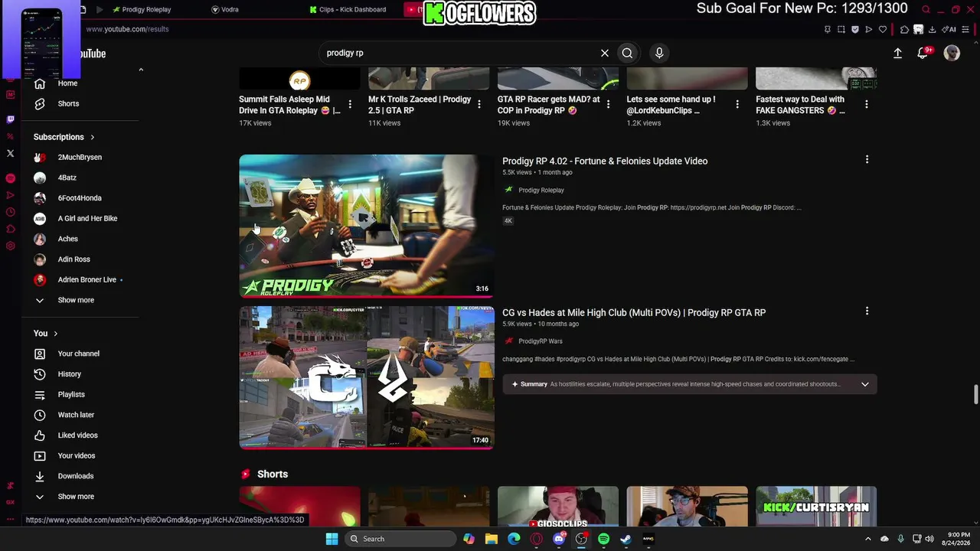This screenshot has width=980, height=551.
Task: Collapse the sidebar section with up chevron
Action: point(141,70)
